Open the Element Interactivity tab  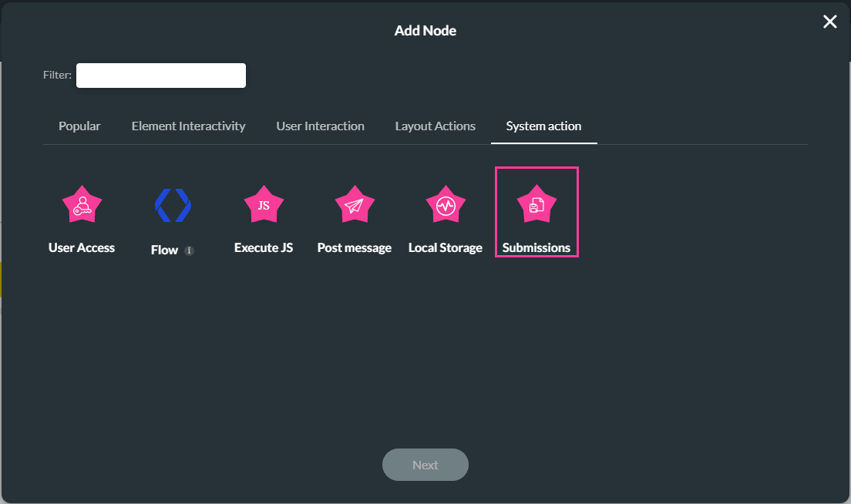point(188,126)
